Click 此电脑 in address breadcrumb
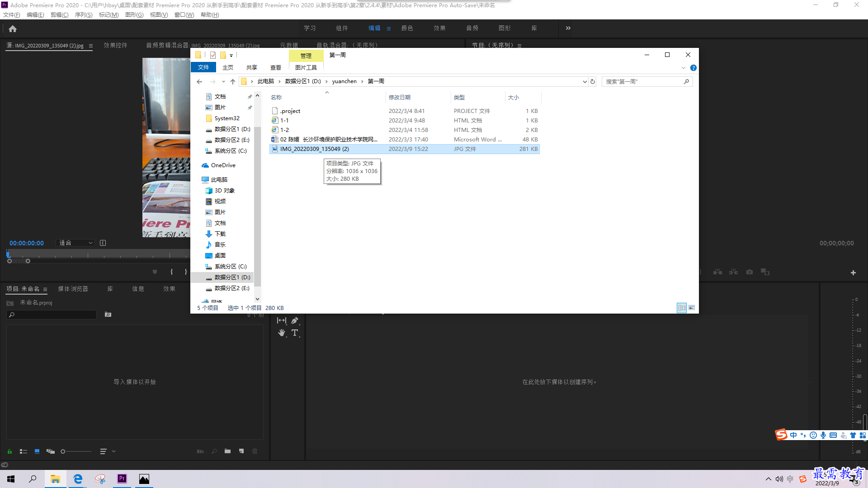 coord(266,81)
